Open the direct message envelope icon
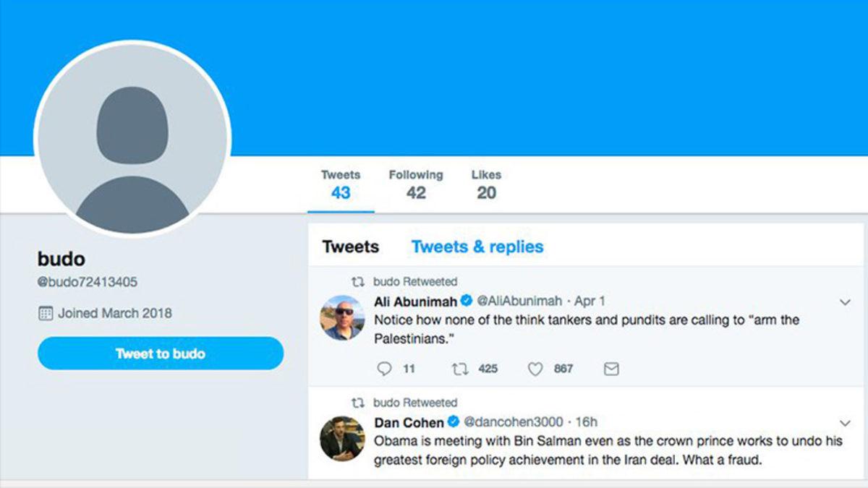This screenshot has width=868, height=488. [x=610, y=369]
